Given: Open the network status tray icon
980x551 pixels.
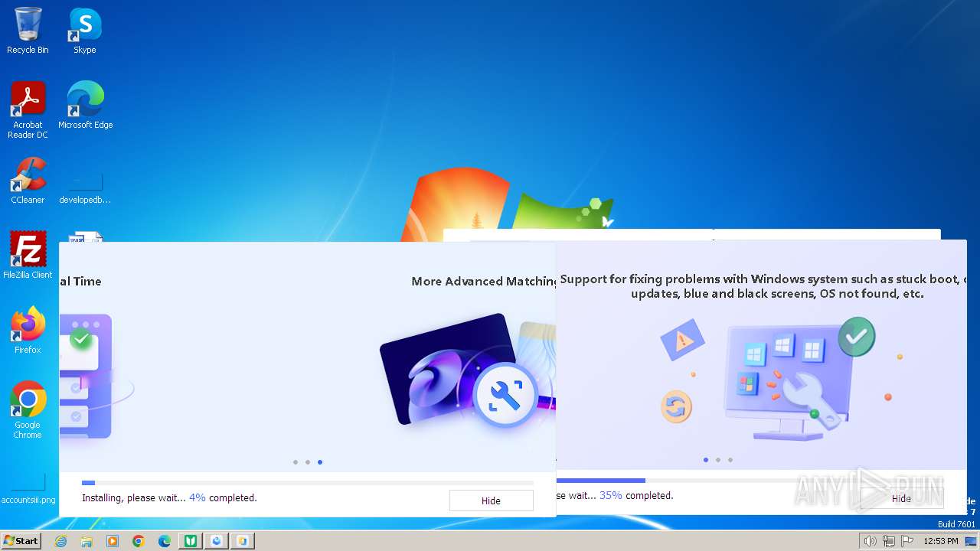Looking at the screenshot, I should click(x=888, y=541).
